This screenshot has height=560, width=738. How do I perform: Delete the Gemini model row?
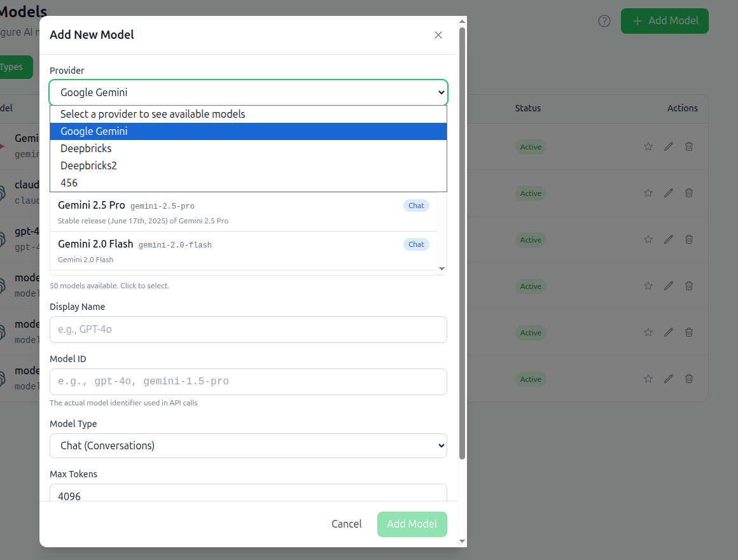688,147
